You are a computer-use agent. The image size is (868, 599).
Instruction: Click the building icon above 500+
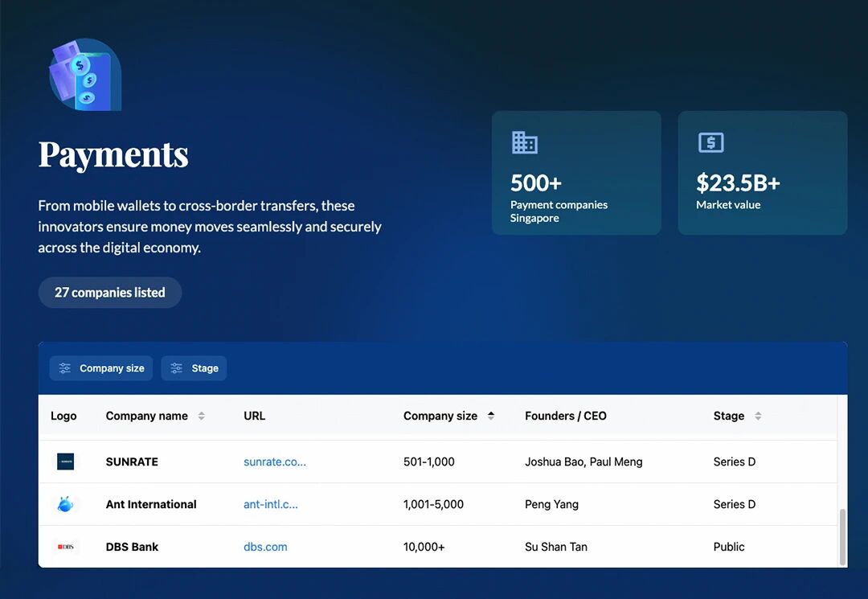click(524, 142)
